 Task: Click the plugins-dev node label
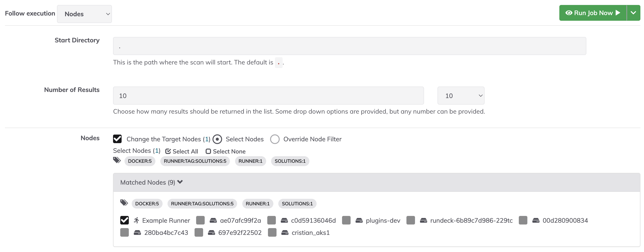pyautogui.click(x=383, y=220)
